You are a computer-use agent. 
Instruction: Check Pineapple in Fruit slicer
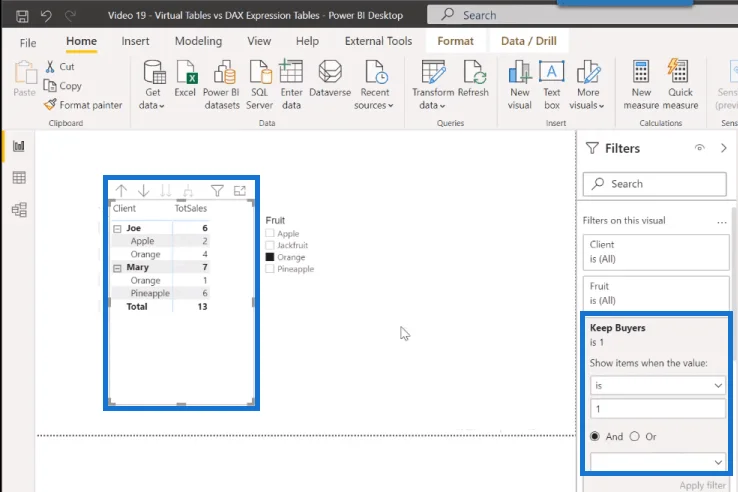(x=270, y=269)
